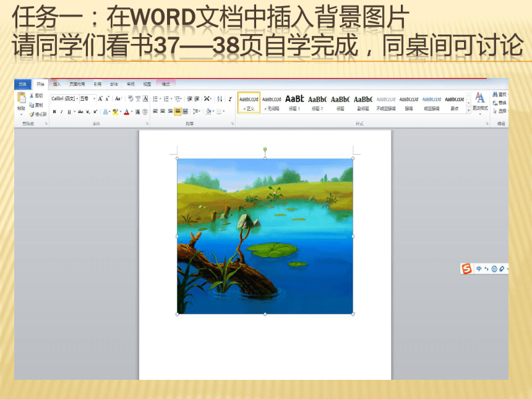Apply the 无间隔 (No Spacing) style

pos(272,103)
